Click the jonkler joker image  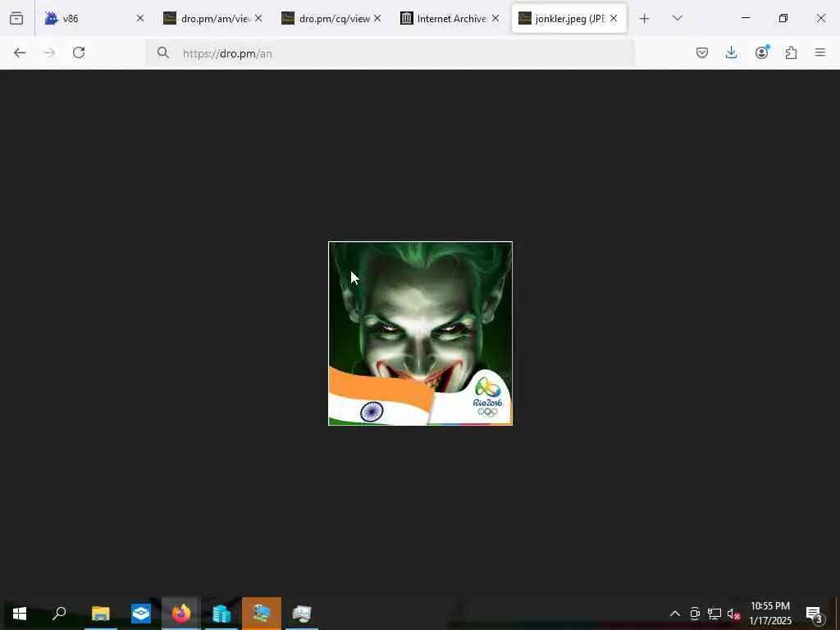tap(421, 334)
